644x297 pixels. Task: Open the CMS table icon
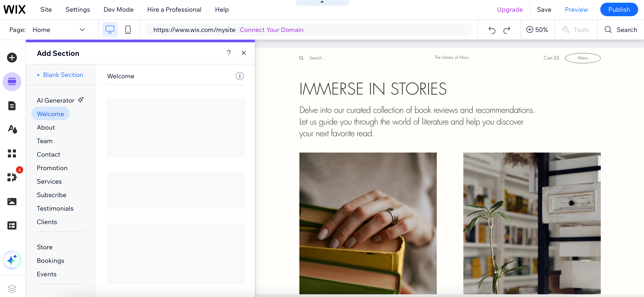pyautogui.click(x=12, y=225)
